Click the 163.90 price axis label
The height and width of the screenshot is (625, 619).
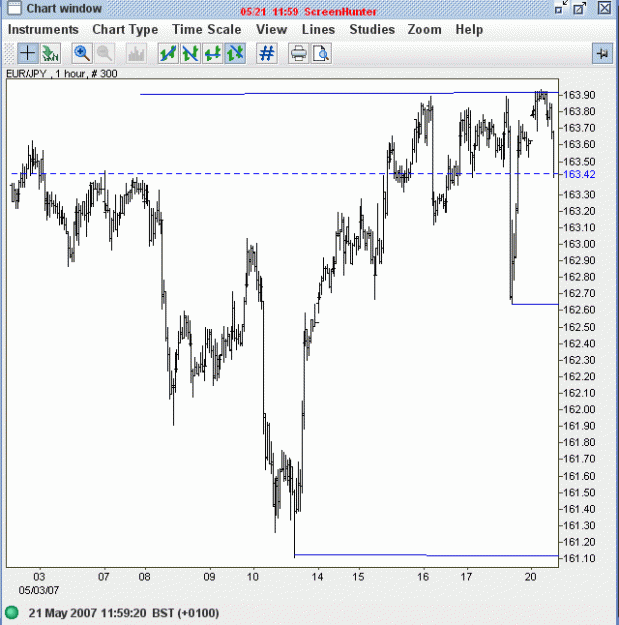(x=579, y=95)
